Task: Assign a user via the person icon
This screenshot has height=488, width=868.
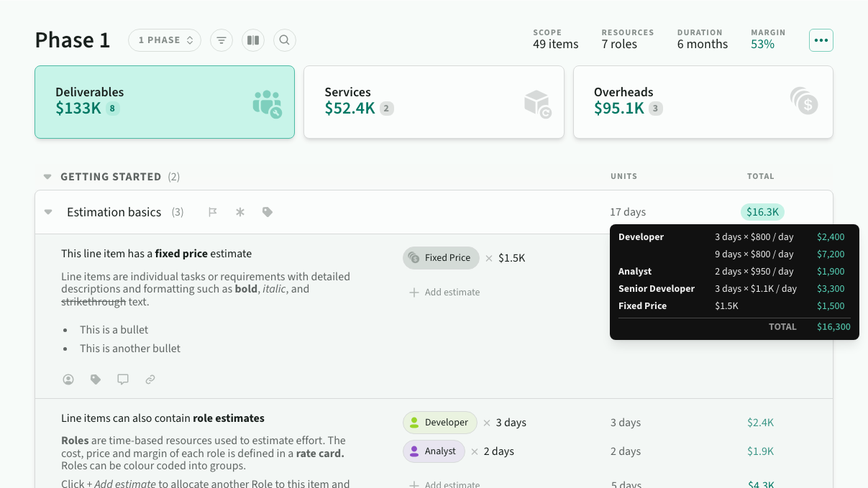Action: [68, 379]
